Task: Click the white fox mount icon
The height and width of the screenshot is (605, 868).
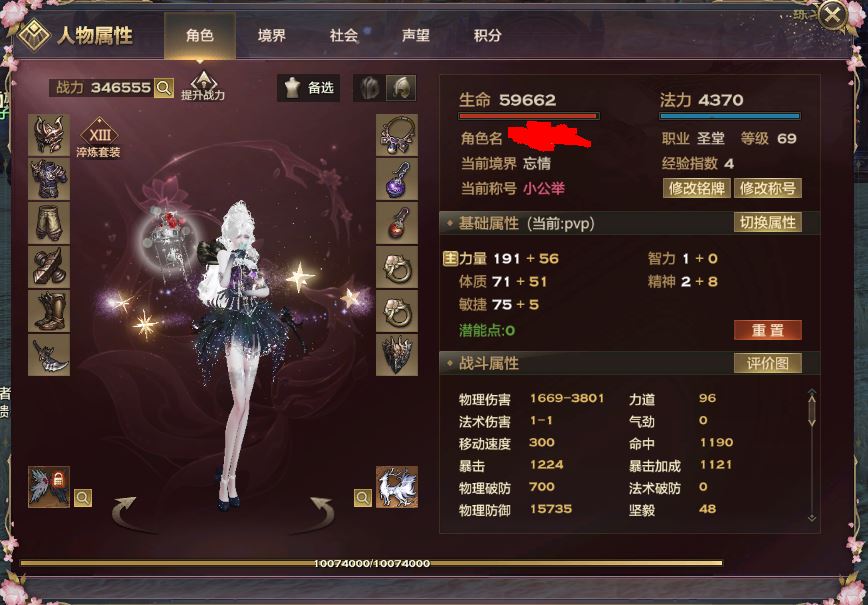Action: pos(397,487)
